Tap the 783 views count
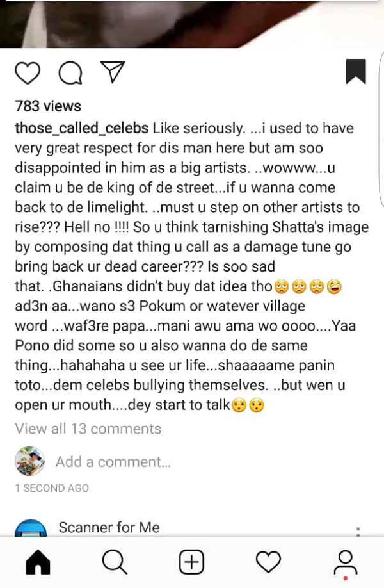The height and width of the screenshot is (588, 384). coord(48,106)
